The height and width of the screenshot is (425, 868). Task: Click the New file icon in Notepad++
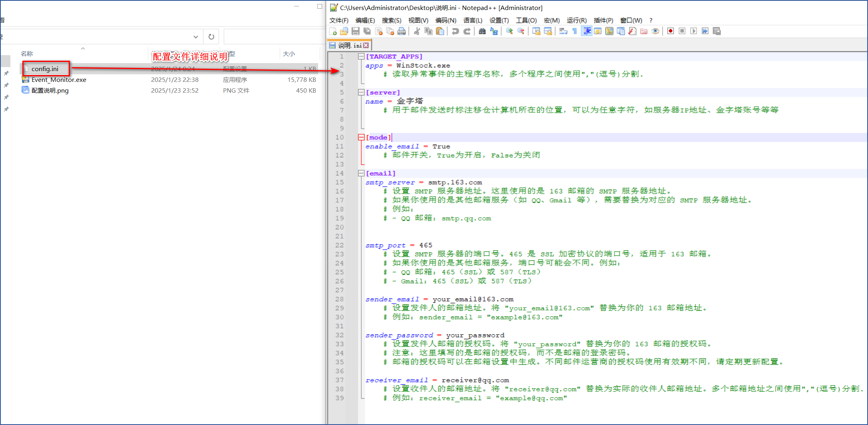332,31
